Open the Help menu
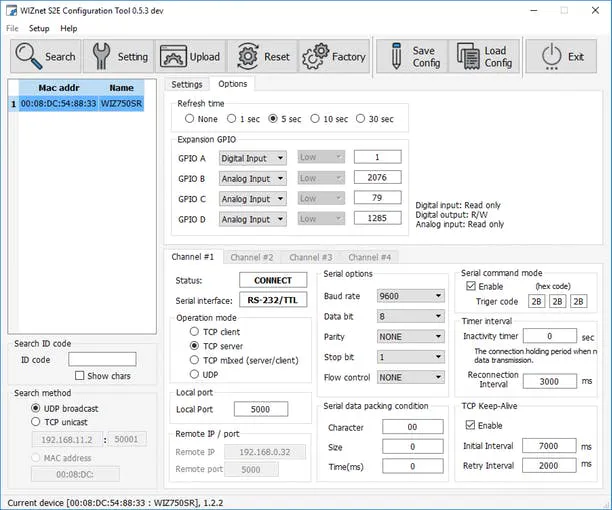The height and width of the screenshot is (510, 612). [69, 28]
